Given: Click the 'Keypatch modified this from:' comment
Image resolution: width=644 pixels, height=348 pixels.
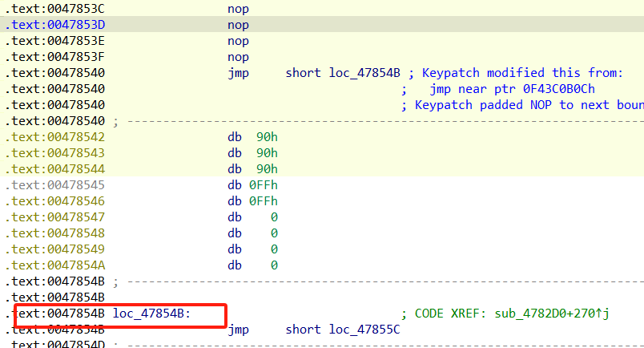Looking at the screenshot, I should [521, 73].
